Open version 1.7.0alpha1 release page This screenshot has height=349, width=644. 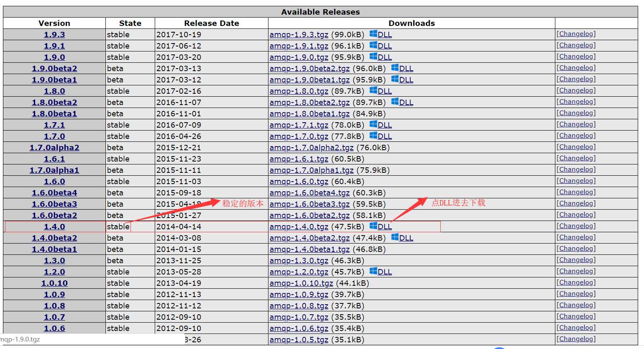54,170
